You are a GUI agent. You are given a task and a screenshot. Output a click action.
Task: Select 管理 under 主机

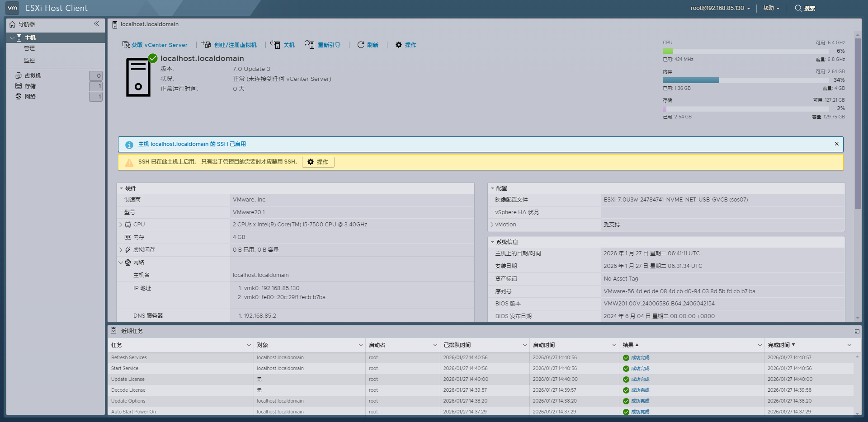[x=29, y=48]
